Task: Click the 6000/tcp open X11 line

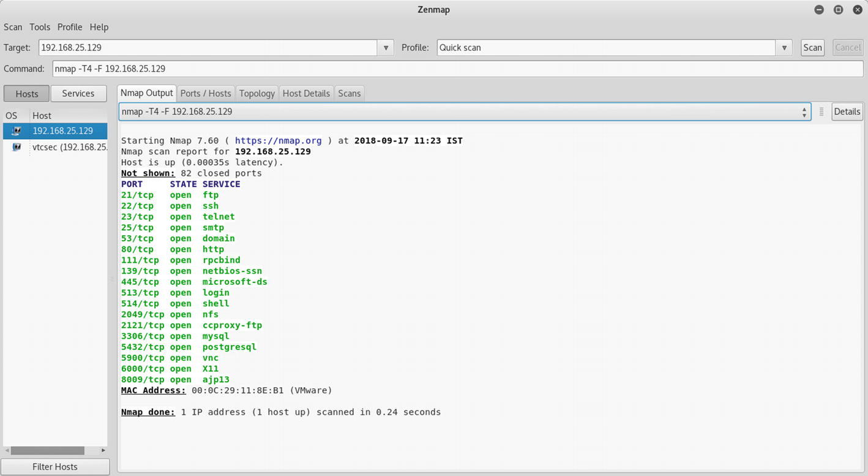Action: [170, 369]
